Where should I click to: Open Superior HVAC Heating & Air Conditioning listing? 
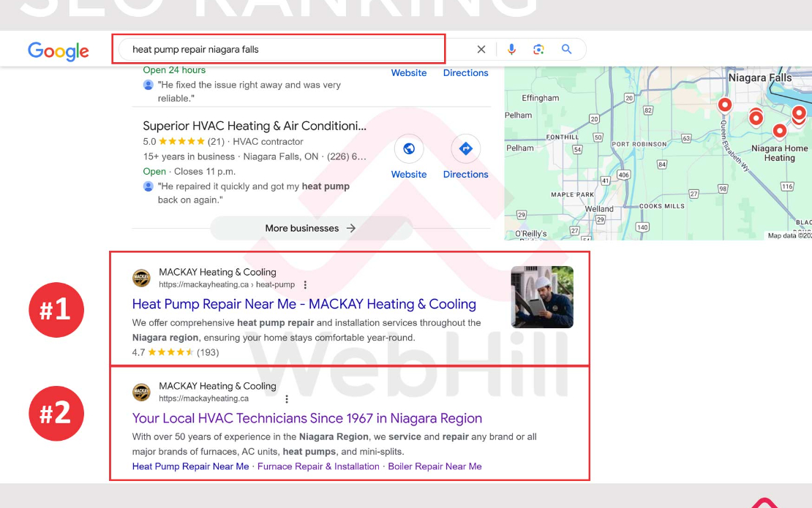255,126
